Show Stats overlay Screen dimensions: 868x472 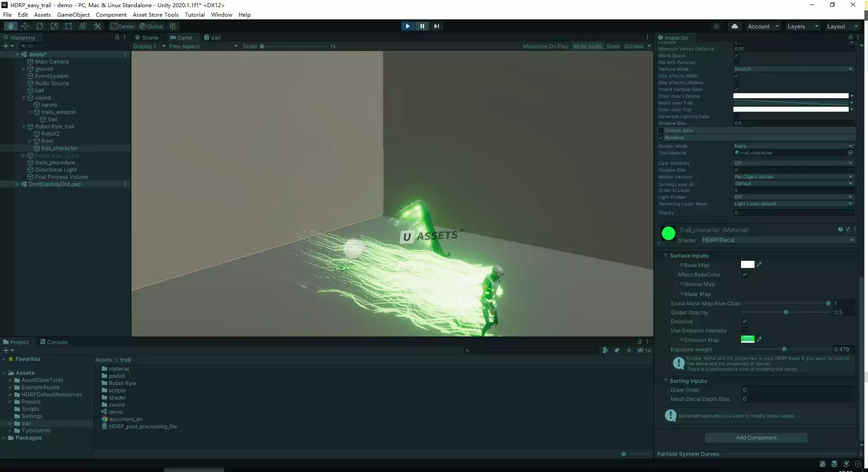click(x=613, y=46)
